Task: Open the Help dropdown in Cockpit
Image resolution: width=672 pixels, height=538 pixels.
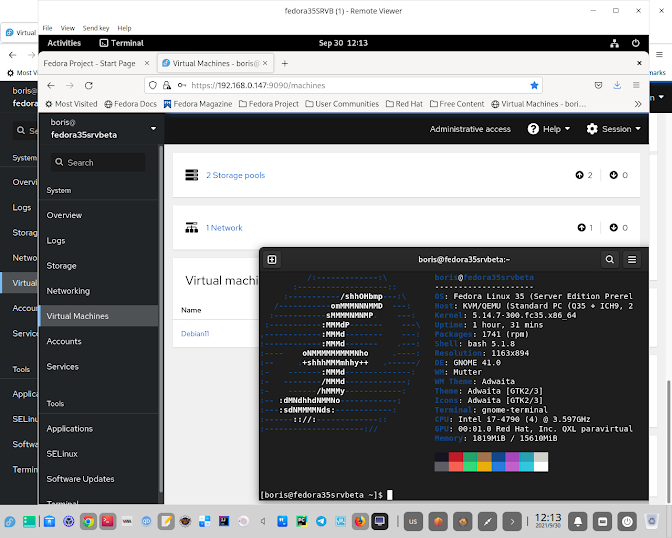Action: [x=549, y=129]
